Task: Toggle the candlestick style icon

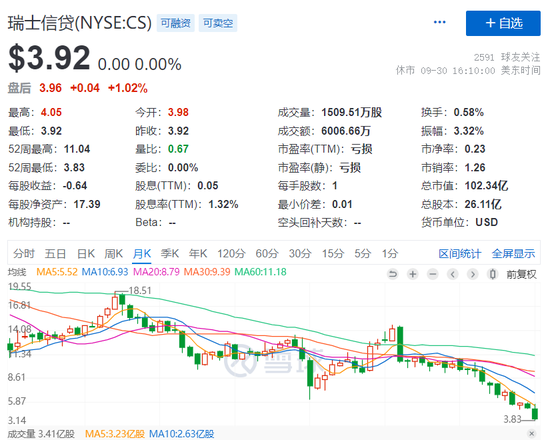Action: [x=492, y=274]
